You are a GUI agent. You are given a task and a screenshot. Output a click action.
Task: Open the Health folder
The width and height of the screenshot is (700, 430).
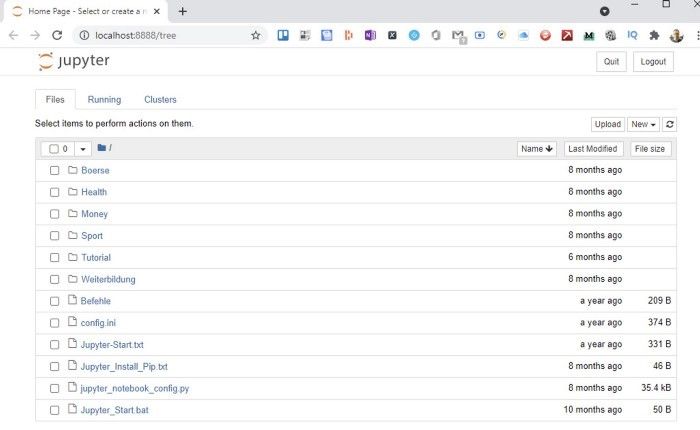click(x=94, y=192)
